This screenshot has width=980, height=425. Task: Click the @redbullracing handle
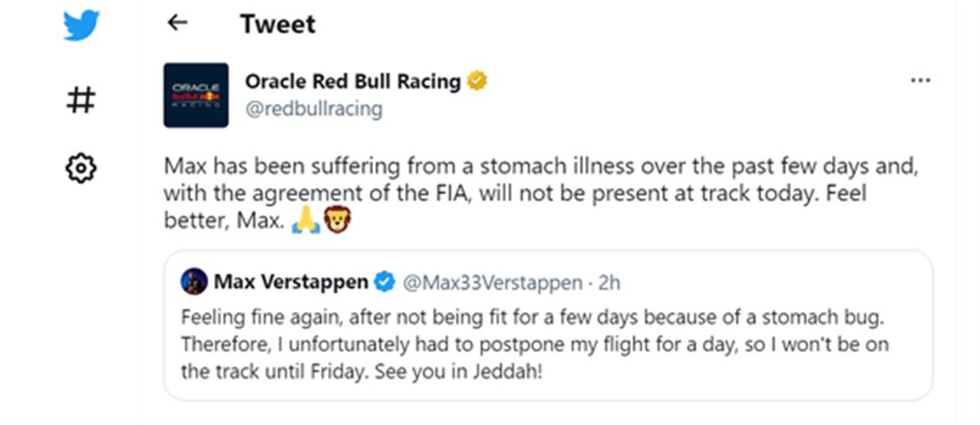[313, 109]
